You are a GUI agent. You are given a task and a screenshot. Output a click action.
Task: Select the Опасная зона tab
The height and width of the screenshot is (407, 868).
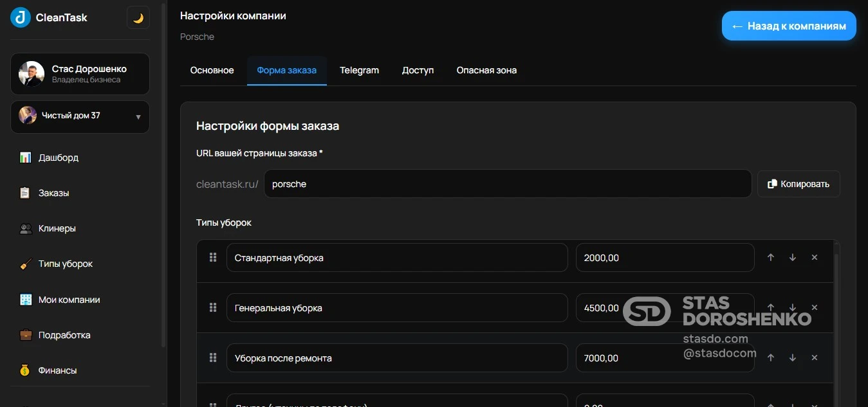click(x=486, y=70)
